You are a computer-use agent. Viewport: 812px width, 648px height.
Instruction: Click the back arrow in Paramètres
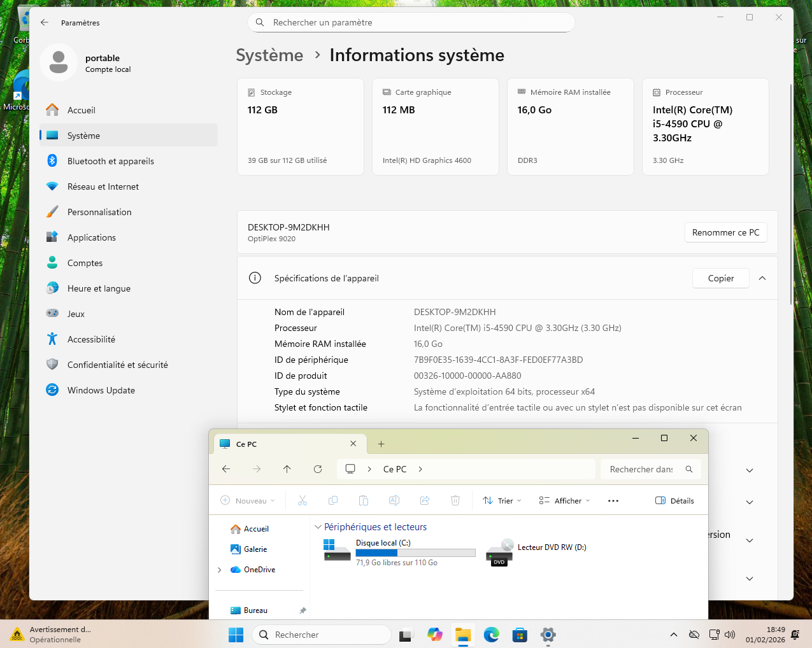(x=45, y=22)
